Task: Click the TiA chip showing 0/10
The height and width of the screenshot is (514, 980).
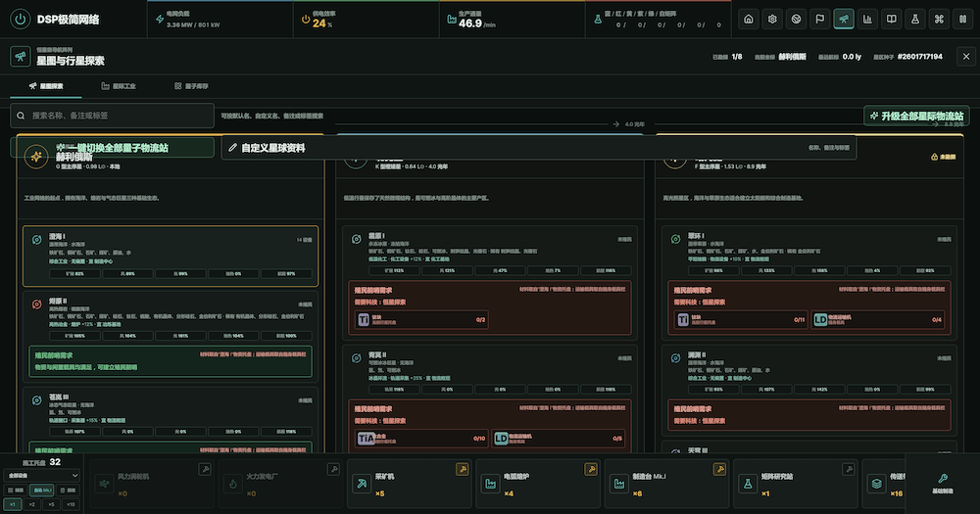Action: tap(421, 439)
